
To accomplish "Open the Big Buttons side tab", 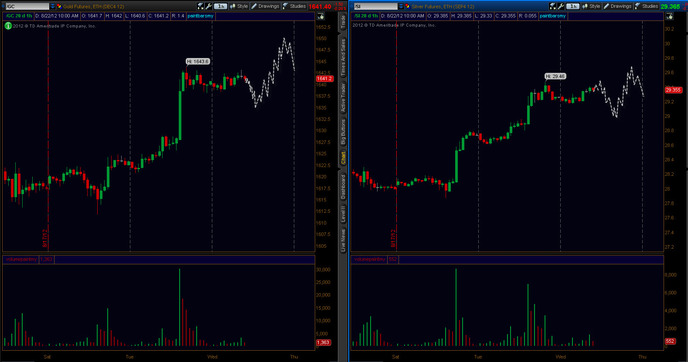I will [343, 132].
